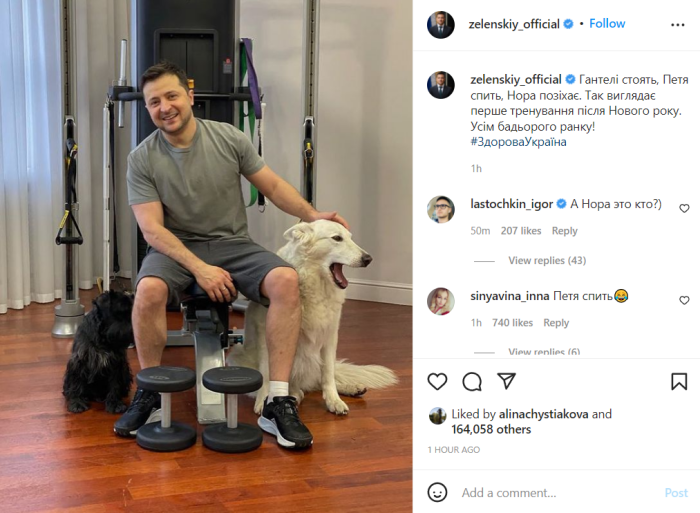View the 164,058 others likes list
Screen dimensions: 700x513
491,430
